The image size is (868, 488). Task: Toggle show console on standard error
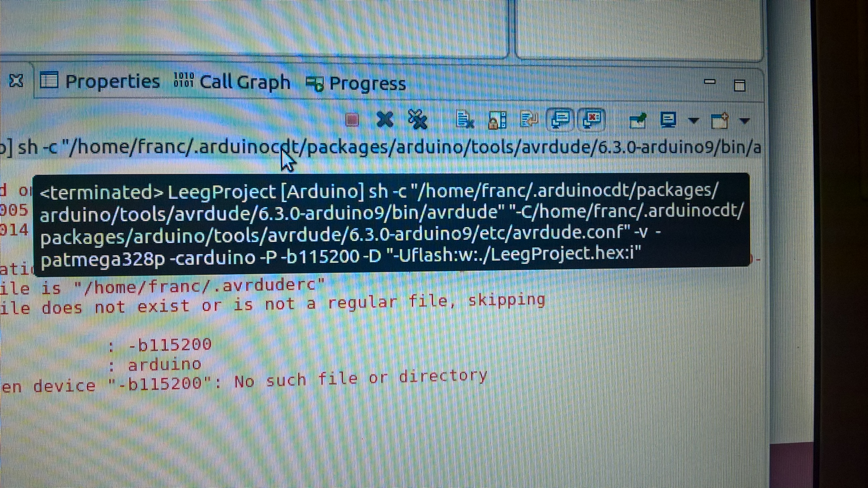click(x=591, y=119)
